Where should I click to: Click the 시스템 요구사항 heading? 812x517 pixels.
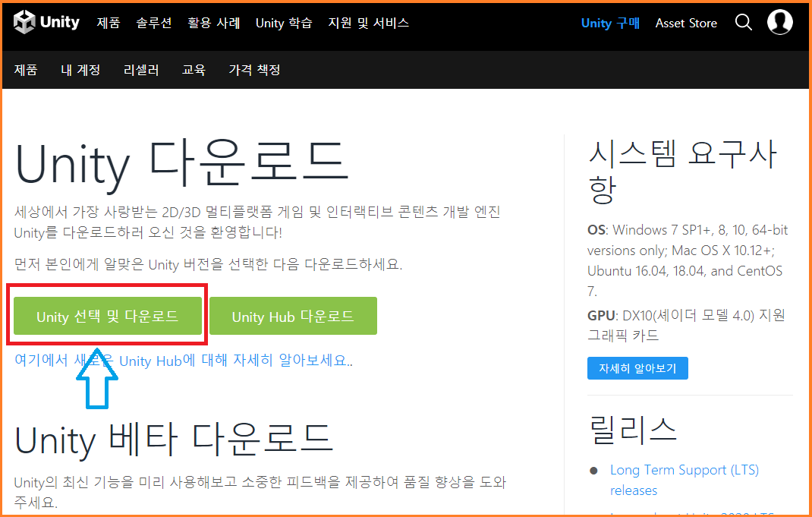pyautogui.click(x=682, y=172)
